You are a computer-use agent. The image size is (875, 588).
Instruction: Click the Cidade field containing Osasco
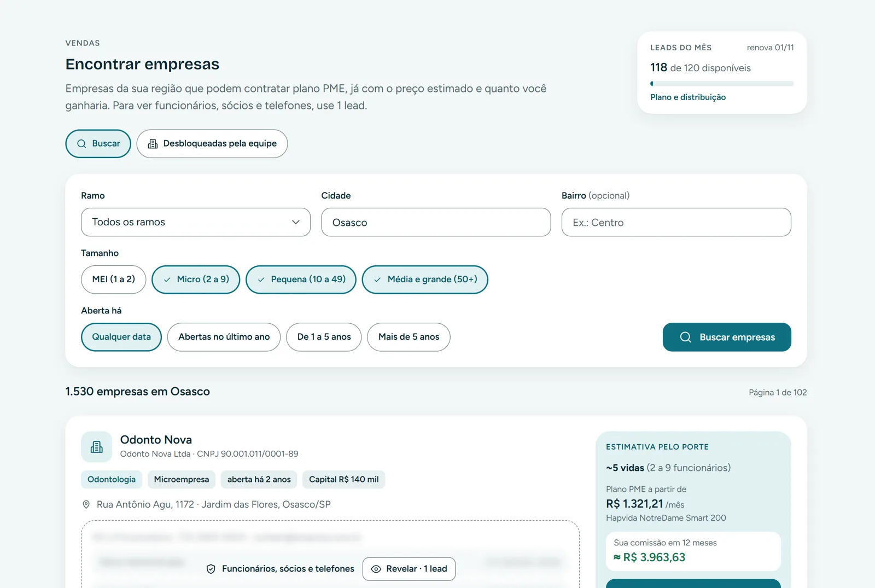(x=436, y=222)
